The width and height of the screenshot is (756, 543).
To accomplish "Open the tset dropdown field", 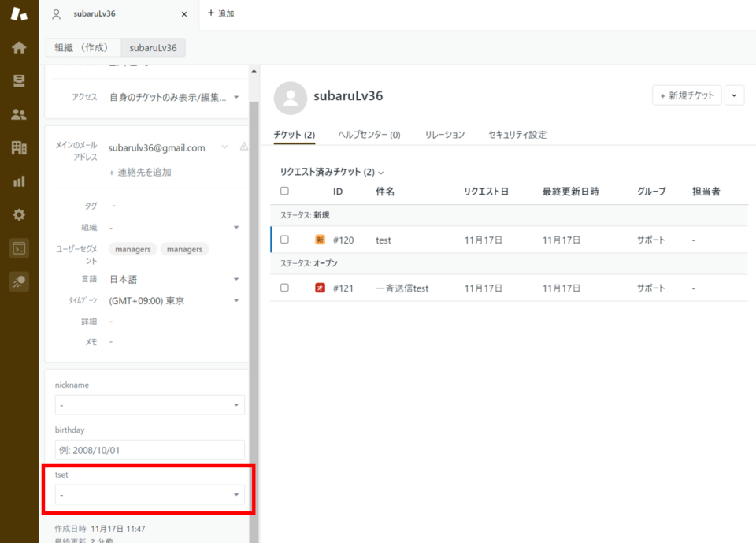I will [x=148, y=494].
